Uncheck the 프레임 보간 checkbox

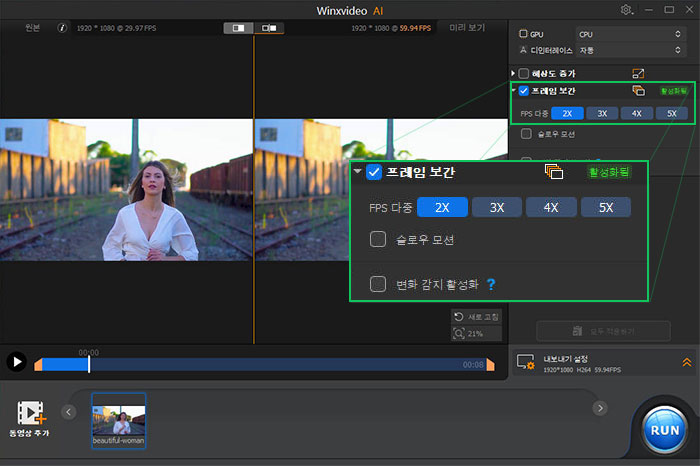tap(523, 91)
